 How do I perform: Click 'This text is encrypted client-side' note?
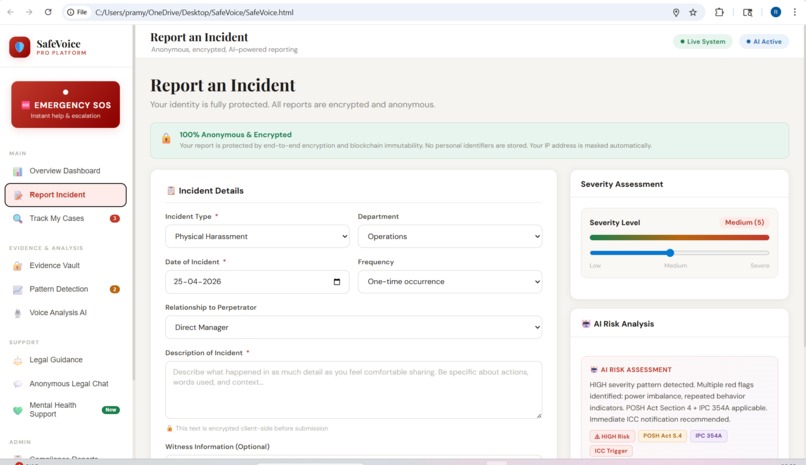(251, 429)
